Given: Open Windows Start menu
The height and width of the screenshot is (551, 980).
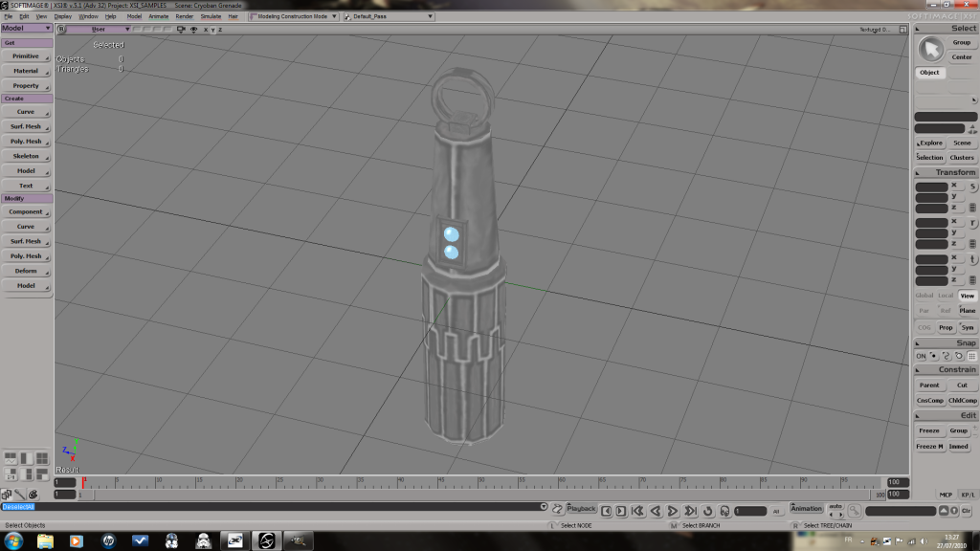Looking at the screenshot, I should click(x=13, y=541).
